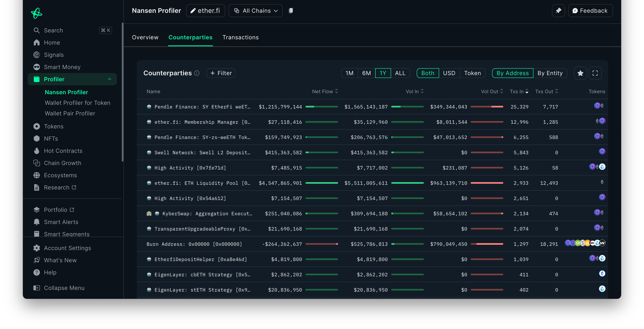Viewport: 644px width, 329px height.
Task: Open the Filter panel for Counterparties
Action: point(221,73)
